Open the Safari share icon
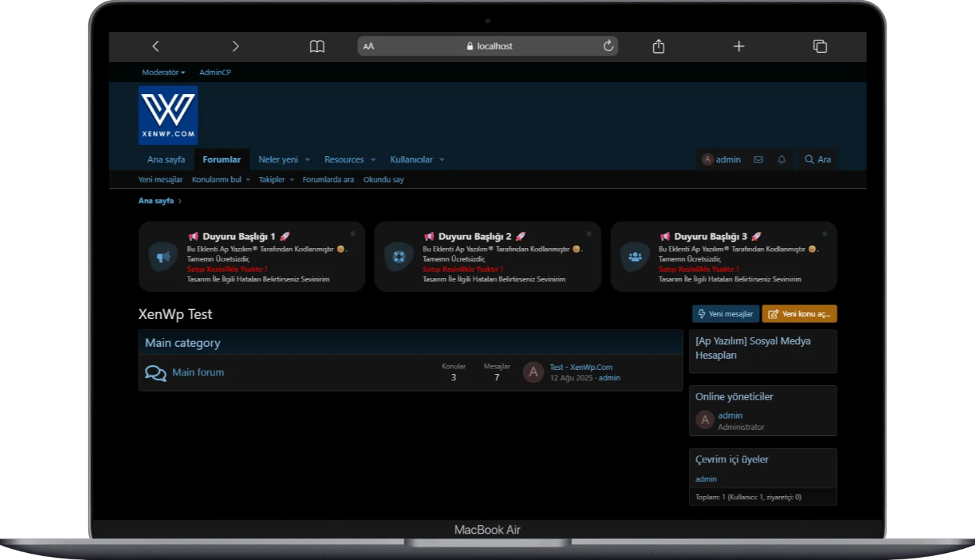This screenshot has height=560, width=975. [x=658, y=46]
